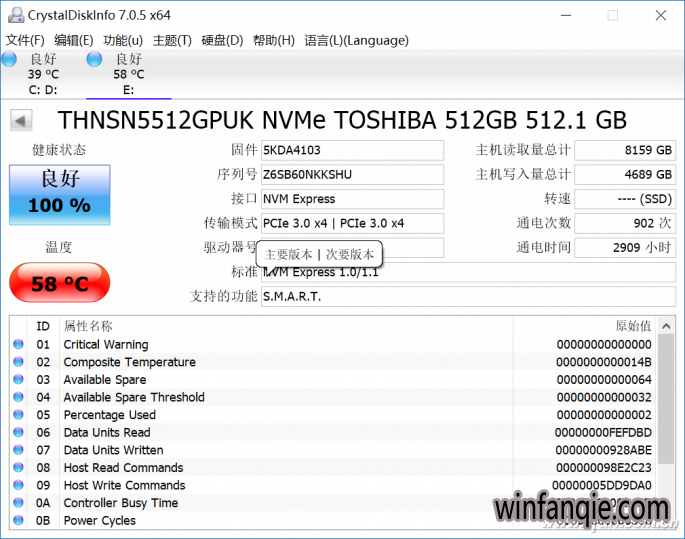
Task: Close the CrystalDiskInfo window
Action: click(661, 15)
